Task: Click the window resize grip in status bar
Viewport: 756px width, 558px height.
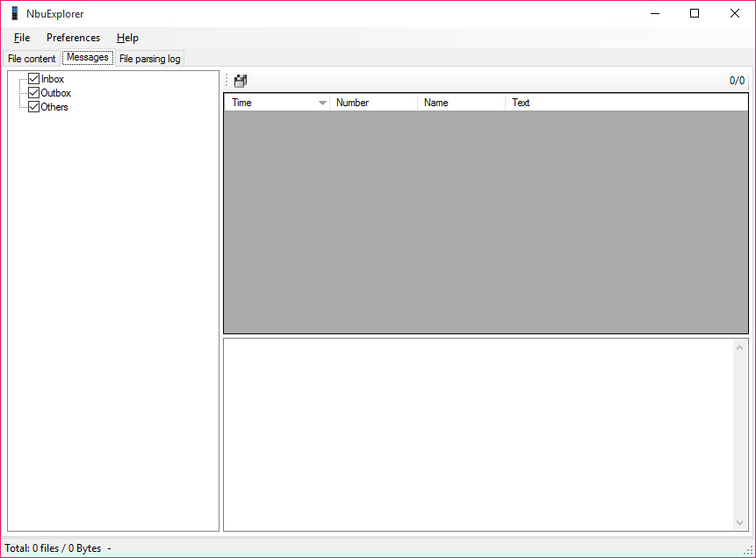Action: [748, 550]
